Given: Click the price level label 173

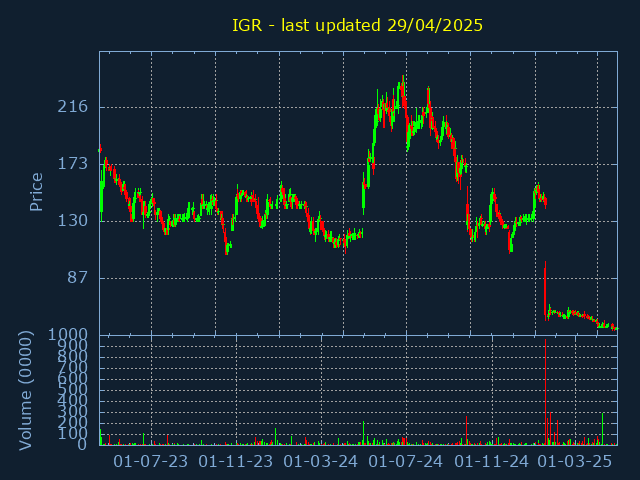Looking at the screenshot, I should click(73, 164).
